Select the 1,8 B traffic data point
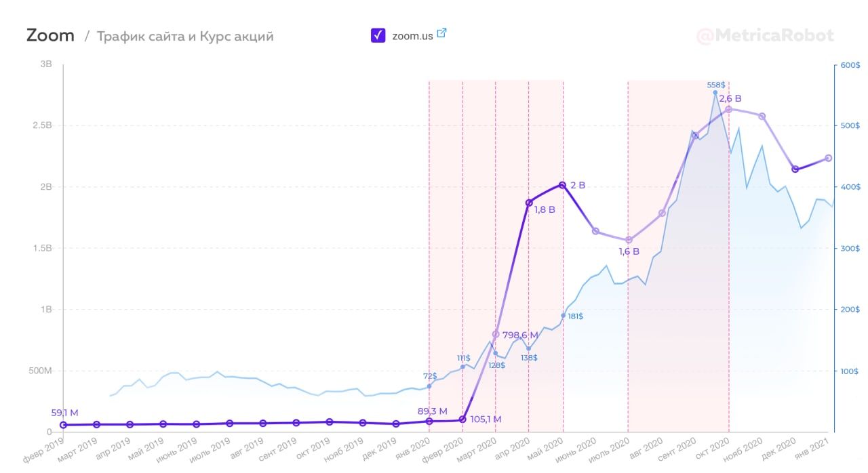The image size is (868, 473). click(529, 203)
